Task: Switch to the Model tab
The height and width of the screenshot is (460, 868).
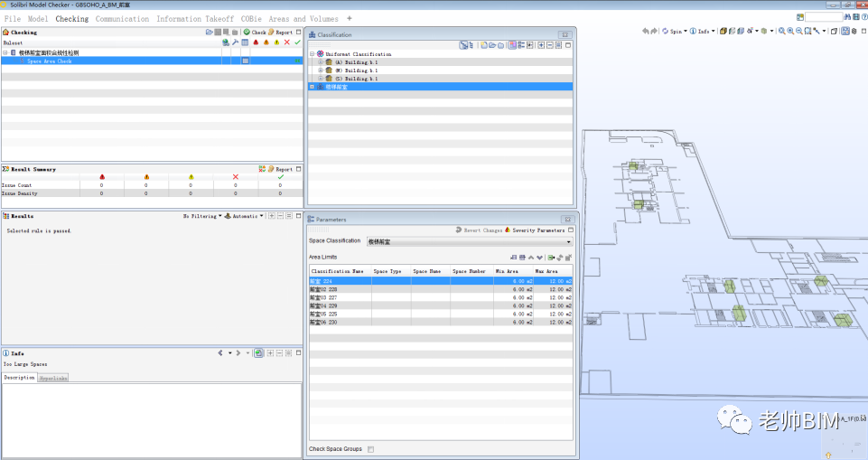Action: [x=38, y=19]
